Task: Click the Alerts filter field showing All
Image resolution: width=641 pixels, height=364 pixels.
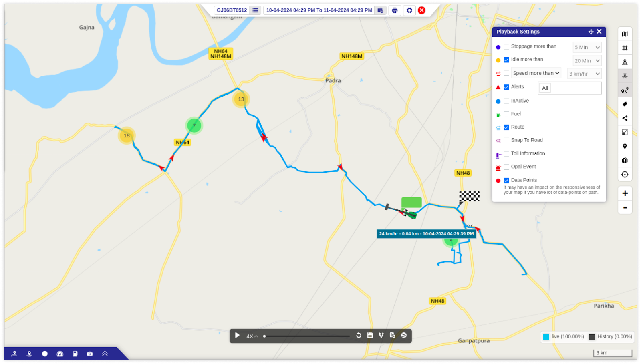Action: [x=569, y=88]
